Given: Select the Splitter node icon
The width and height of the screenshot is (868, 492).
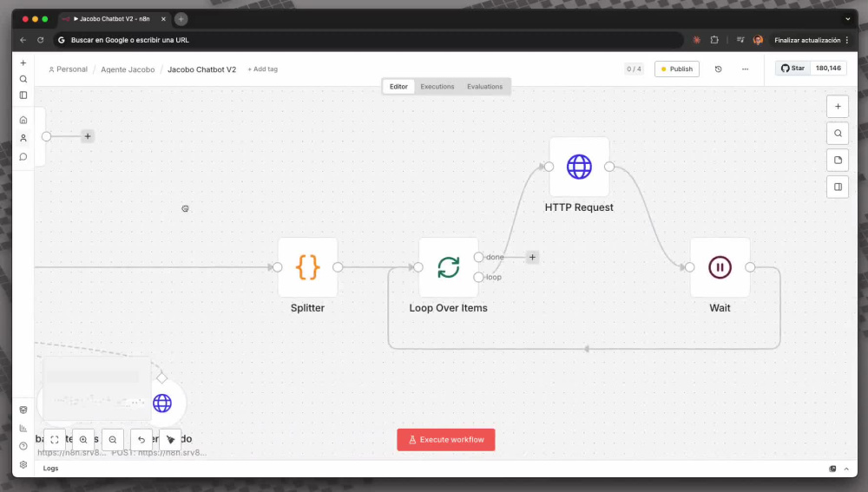Looking at the screenshot, I should (x=308, y=267).
